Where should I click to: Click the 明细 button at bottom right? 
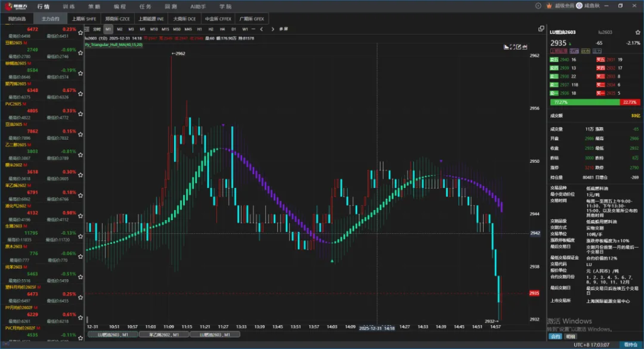tap(570, 336)
